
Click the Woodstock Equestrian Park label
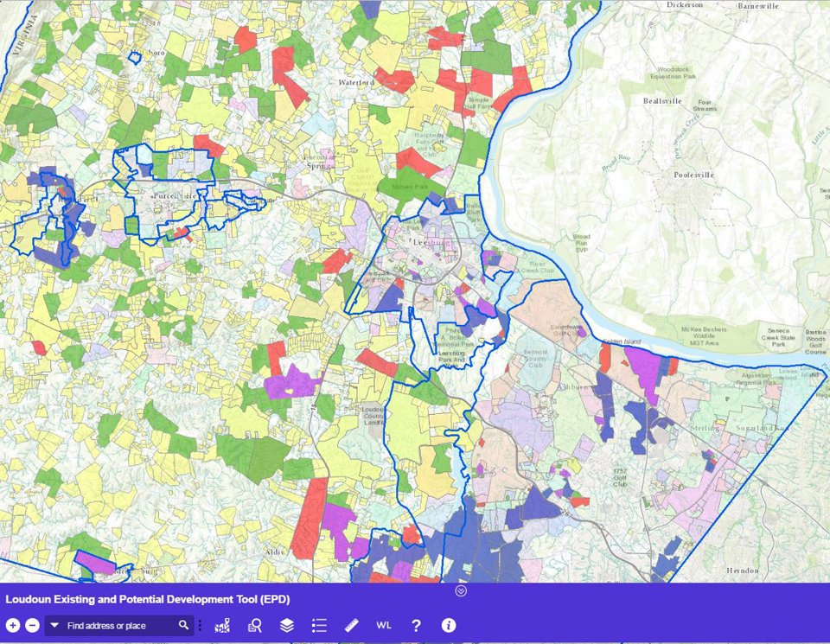(674, 73)
